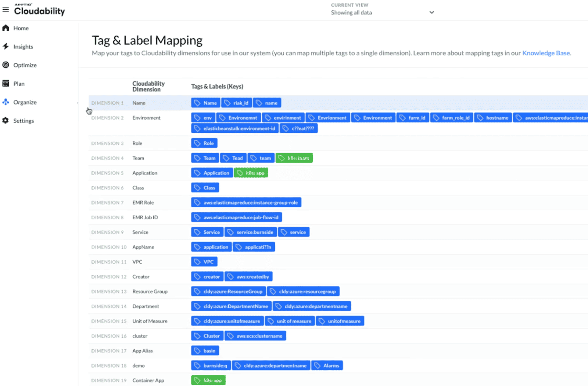Click the Cloudability logo
Image resolution: width=588 pixels, height=386 pixels.
click(x=39, y=10)
